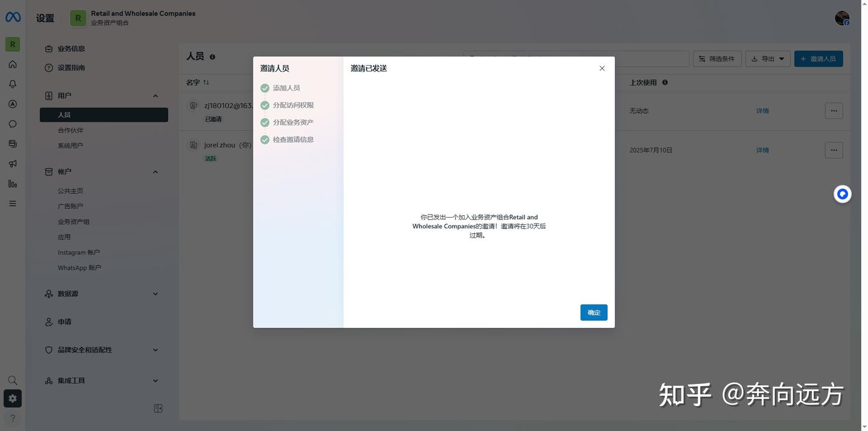Viewport: 868px width, 431px height.
Task: Click the 确定 button in the invite dialog
Action: tap(593, 312)
